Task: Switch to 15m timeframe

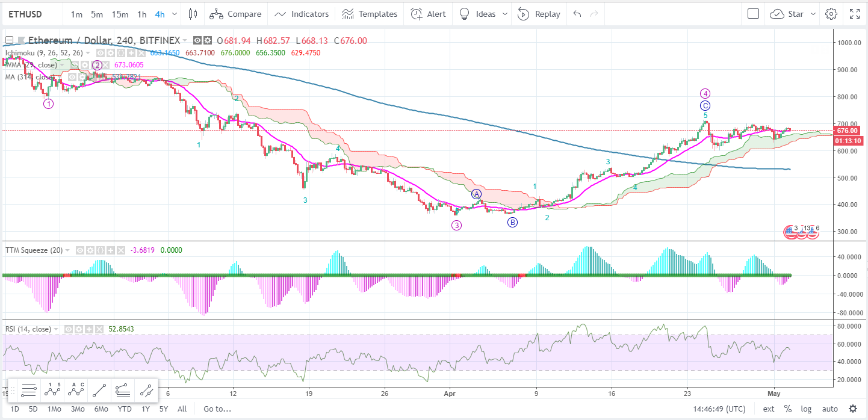Action: pyautogui.click(x=120, y=14)
